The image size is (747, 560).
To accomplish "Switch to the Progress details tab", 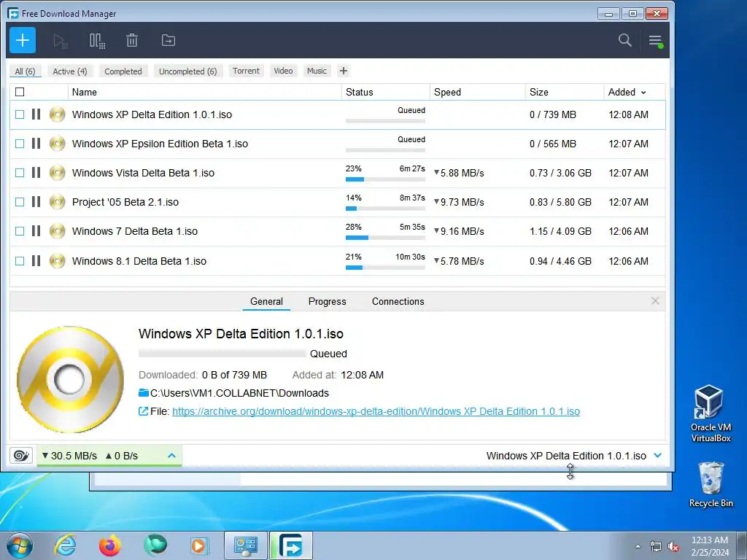I will 328,301.
